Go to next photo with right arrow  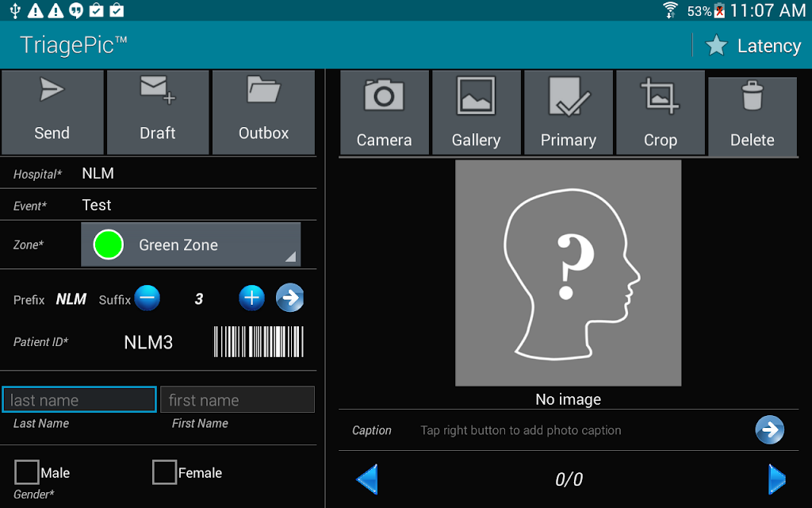pyautogui.click(x=777, y=479)
